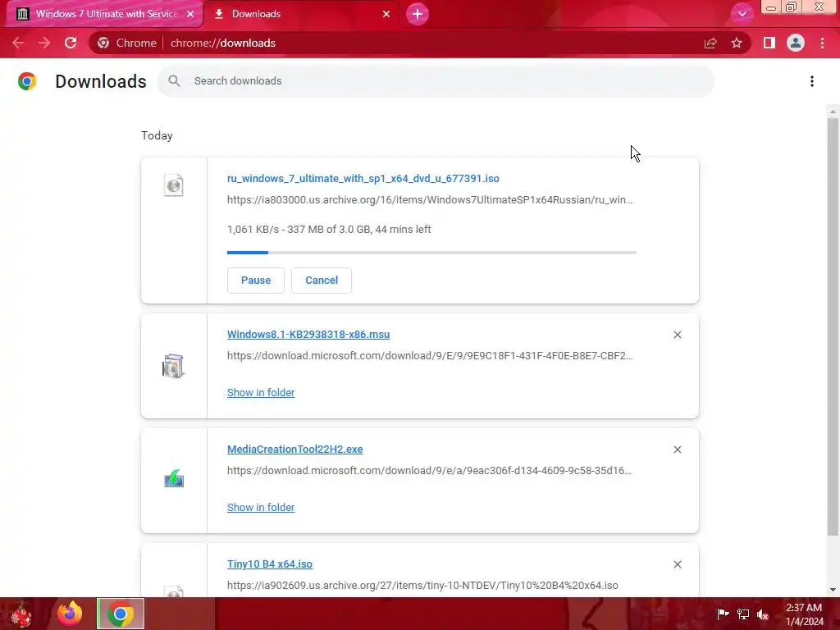840x630 pixels.
Task: Click the MSU file icon for Windows8.1-KB2938318
Action: (x=173, y=366)
